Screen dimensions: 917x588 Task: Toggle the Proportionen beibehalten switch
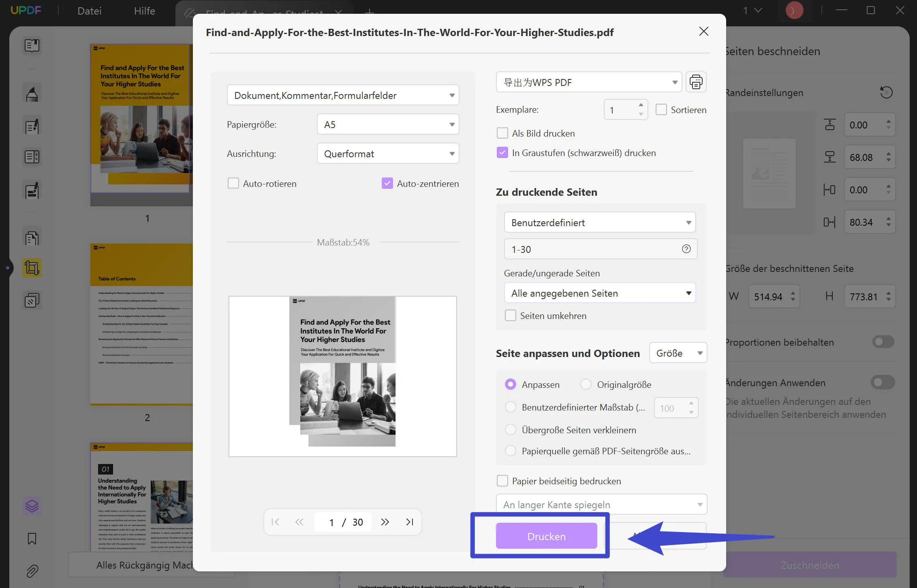pyautogui.click(x=883, y=342)
